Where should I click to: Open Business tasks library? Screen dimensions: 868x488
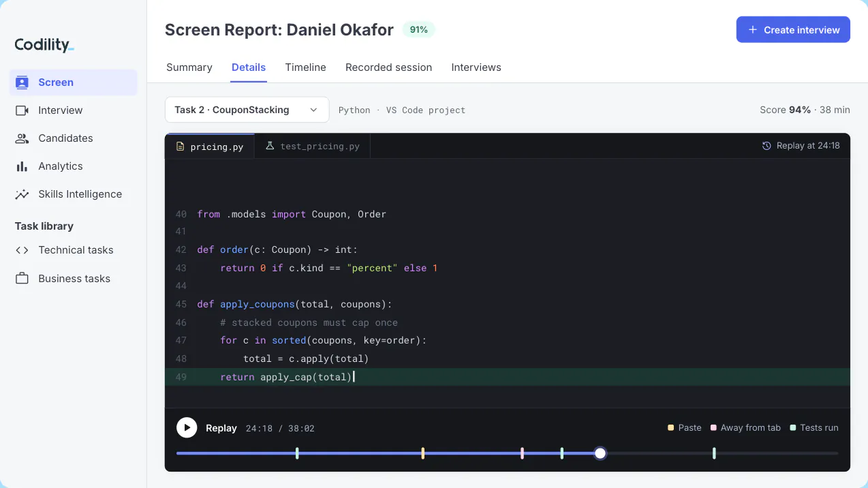coord(73,279)
